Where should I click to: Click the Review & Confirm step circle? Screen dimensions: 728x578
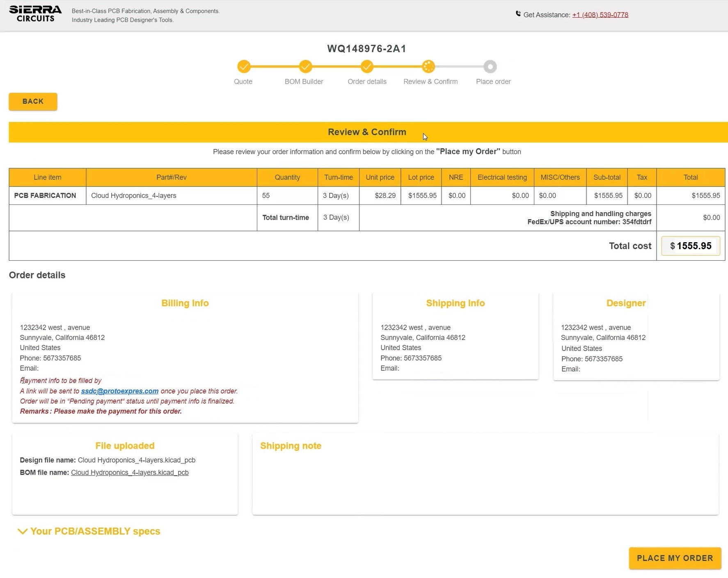[x=428, y=66]
